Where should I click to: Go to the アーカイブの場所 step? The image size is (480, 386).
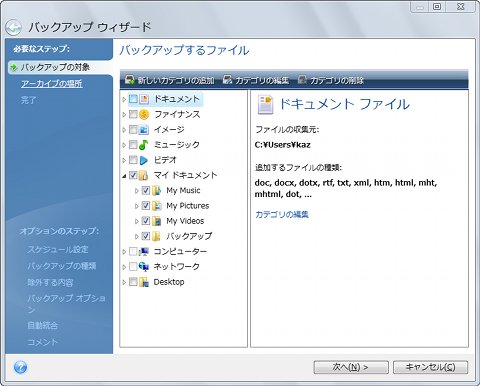[x=52, y=84]
